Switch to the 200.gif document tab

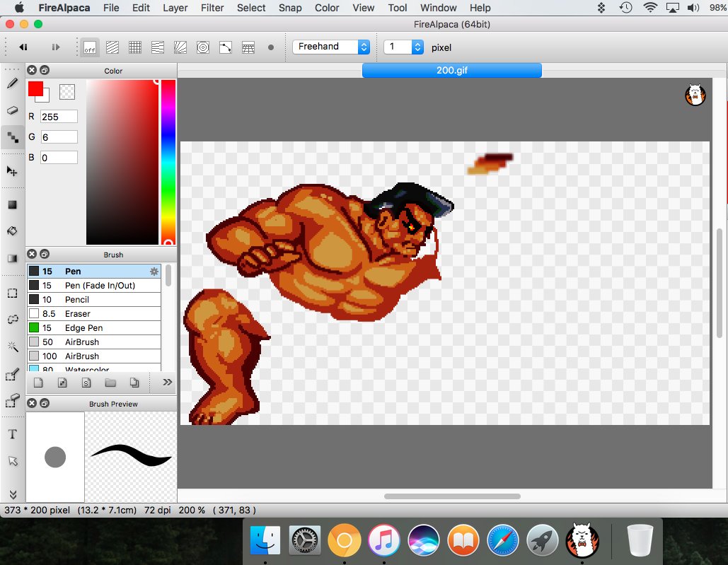pos(452,71)
